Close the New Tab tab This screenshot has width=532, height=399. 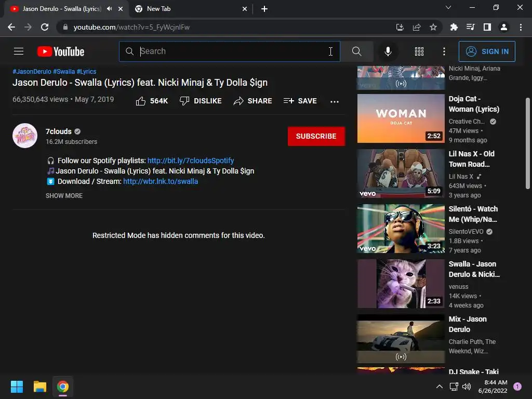(245, 9)
